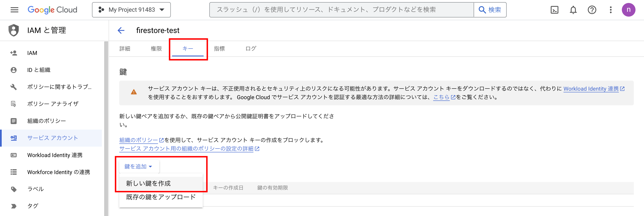Viewport: 644px width, 216px height.
Task: Select サービス アカウント in the sidebar
Action: (x=52, y=138)
